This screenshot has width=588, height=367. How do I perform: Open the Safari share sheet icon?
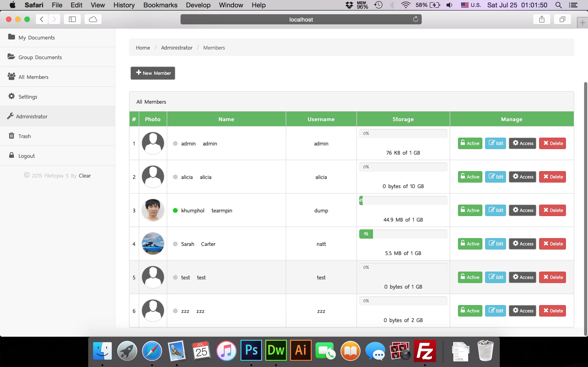pyautogui.click(x=542, y=19)
